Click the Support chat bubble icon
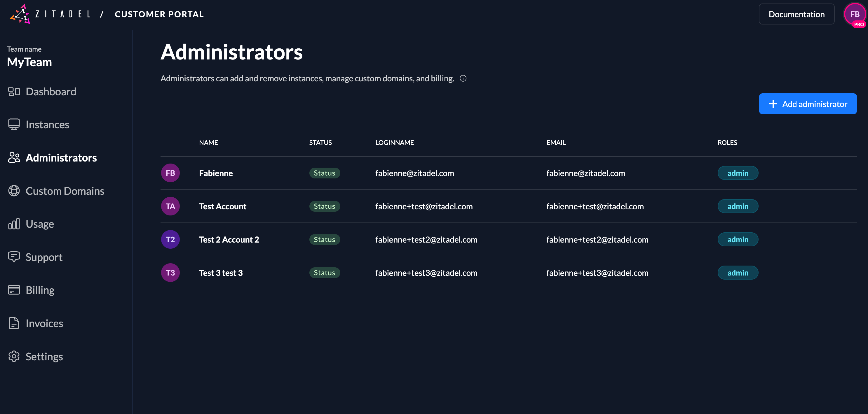The height and width of the screenshot is (414, 868). pyautogui.click(x=14, y=257)
